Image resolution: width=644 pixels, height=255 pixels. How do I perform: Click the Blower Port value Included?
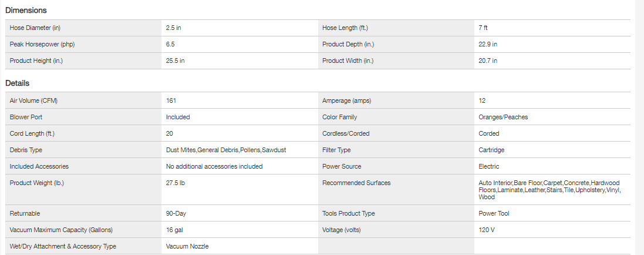point(178,117)
